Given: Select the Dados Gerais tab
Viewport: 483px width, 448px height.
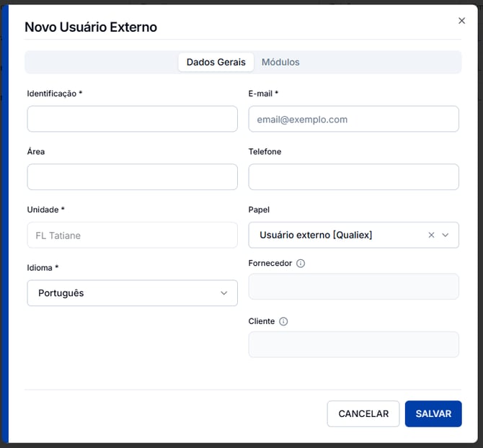Looking at the screenshot, I should [x=216, y=62].
